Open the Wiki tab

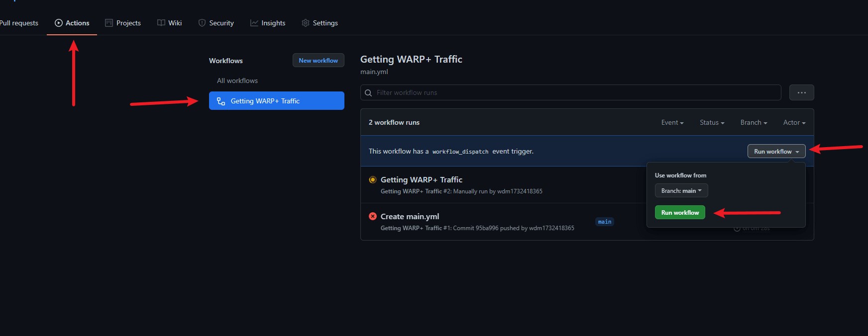170,23
